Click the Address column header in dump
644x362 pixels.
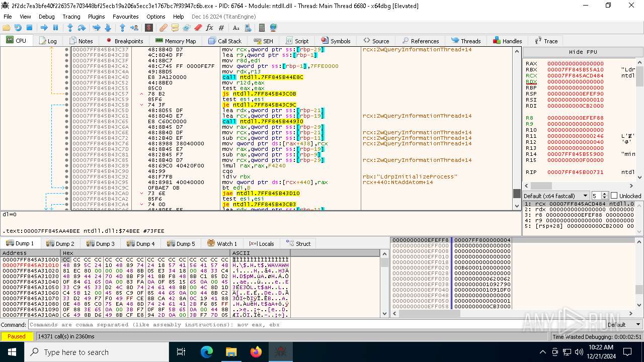pos(30,253)
